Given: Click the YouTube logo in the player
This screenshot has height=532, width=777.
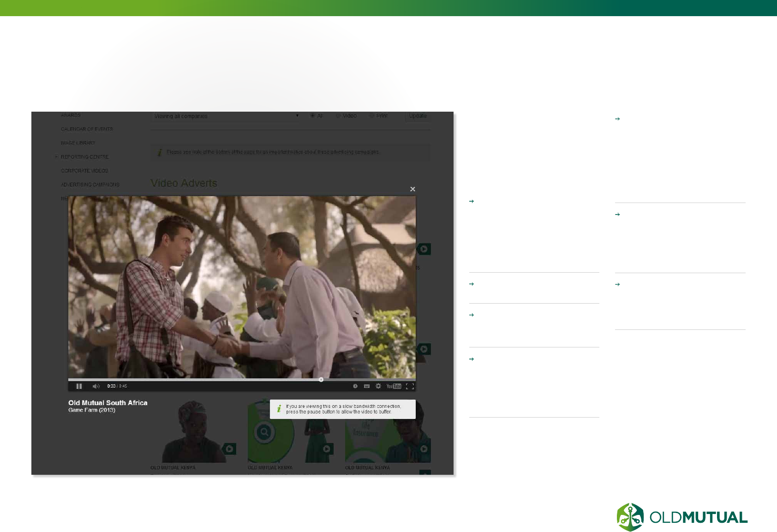Looking at the screenshot, I should (x=394, y=386).
